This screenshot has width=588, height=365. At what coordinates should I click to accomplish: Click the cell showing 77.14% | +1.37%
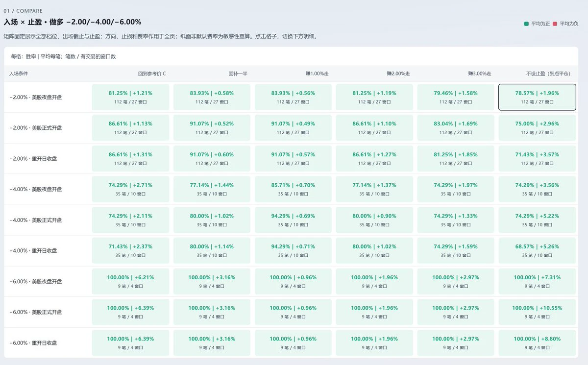[x=374, y=189]
